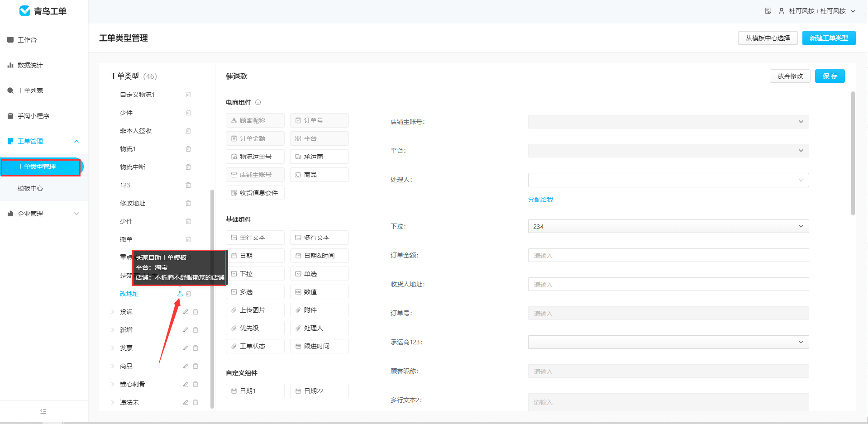Add the 日期&时间 component

pos(320,256)
